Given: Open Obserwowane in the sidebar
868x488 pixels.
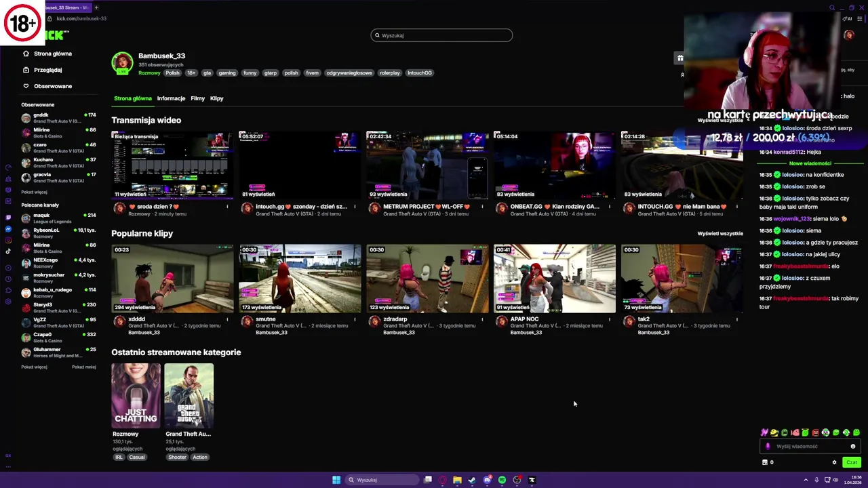Looking at the screenshot, I should click(47, 86).
